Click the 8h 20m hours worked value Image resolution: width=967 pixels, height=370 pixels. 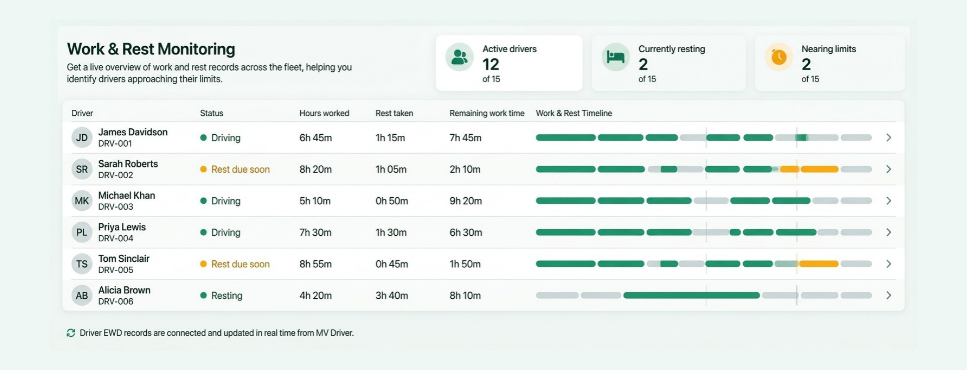tap(316, 170)
